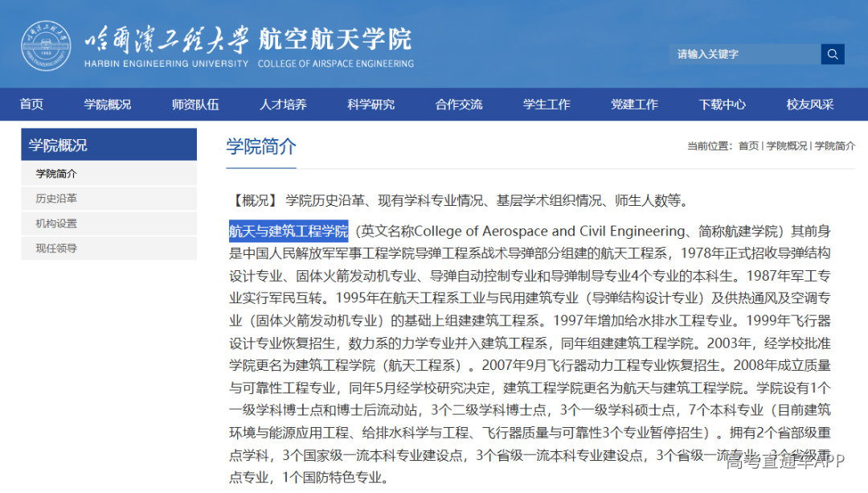Open 现任领导 in the left sidebar

pyautogui.click(x=109, y=249)
